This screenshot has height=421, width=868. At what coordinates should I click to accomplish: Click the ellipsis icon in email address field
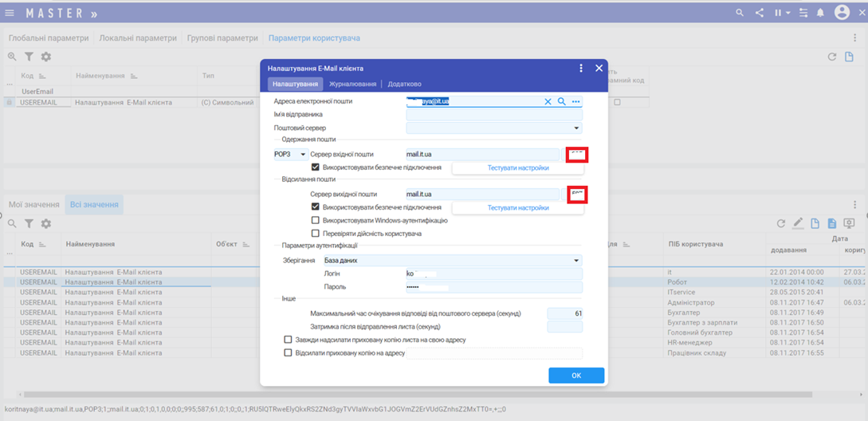click(575, 102)
